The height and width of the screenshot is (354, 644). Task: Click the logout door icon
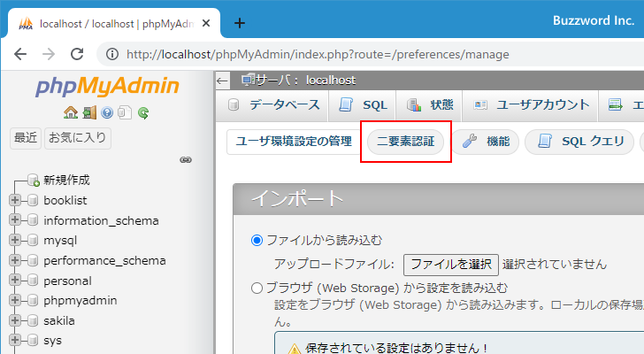[x=89, y=112]
